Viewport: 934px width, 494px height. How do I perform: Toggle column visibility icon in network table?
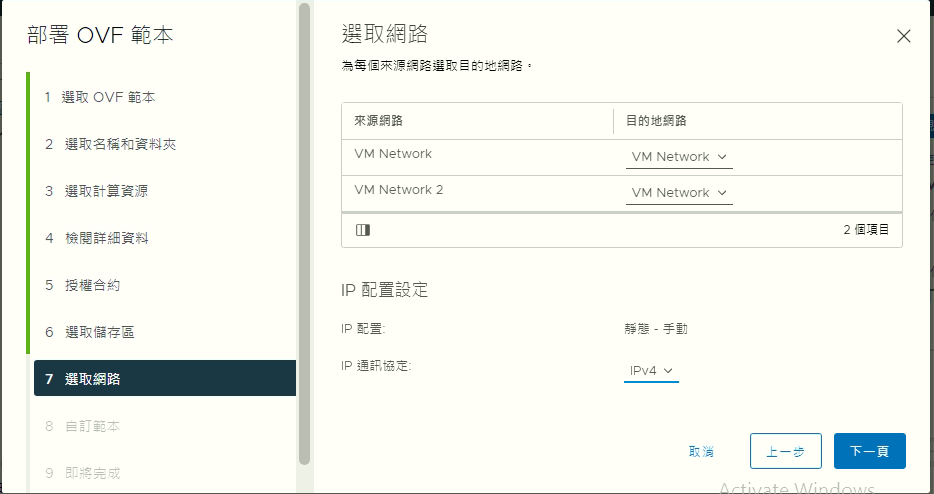pos(362,230)
